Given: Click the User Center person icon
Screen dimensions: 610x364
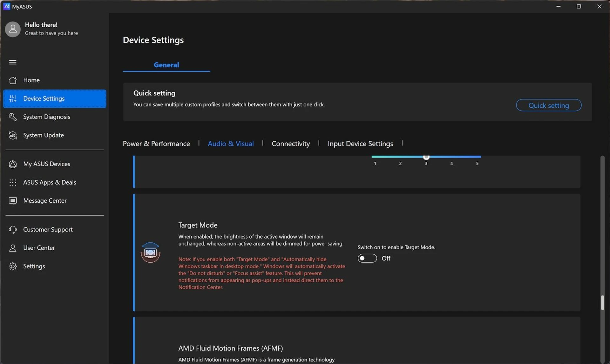Looking at the screenshot, I should click(13, 248).
